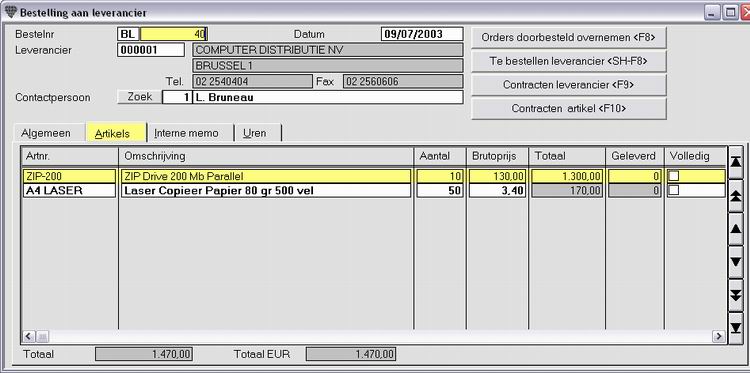Click the Bestelnr number field containing 40

click(x=173, y=34)
